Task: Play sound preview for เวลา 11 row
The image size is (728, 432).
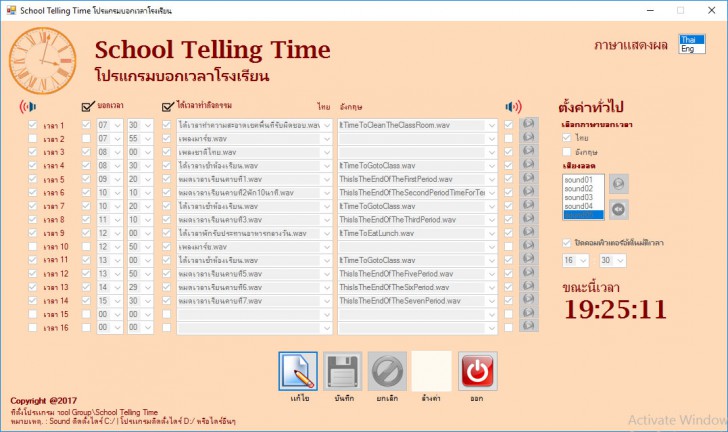Action: tap(528, 259)
